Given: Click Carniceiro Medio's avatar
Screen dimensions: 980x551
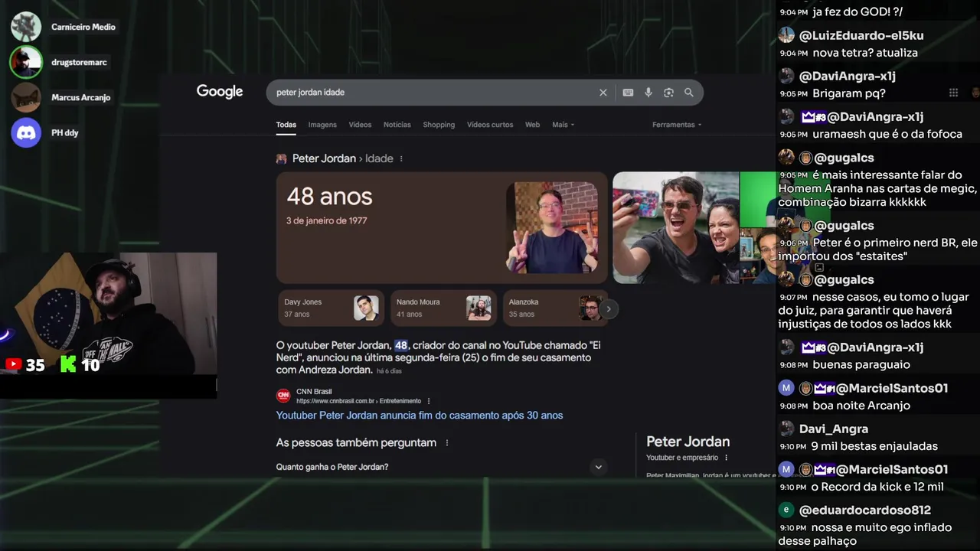Looking at the screenshot, I should (26, 27).
